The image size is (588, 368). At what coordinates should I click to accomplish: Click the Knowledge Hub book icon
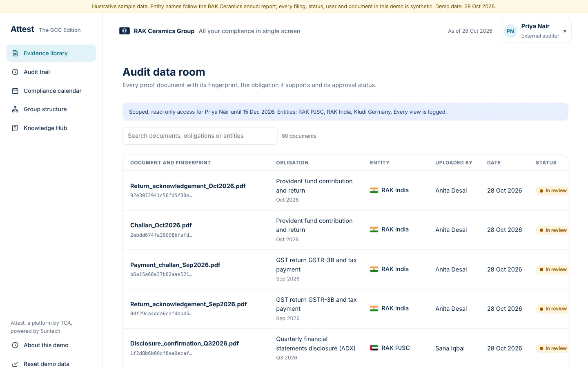pyautogui.click(x=15, y=128)
